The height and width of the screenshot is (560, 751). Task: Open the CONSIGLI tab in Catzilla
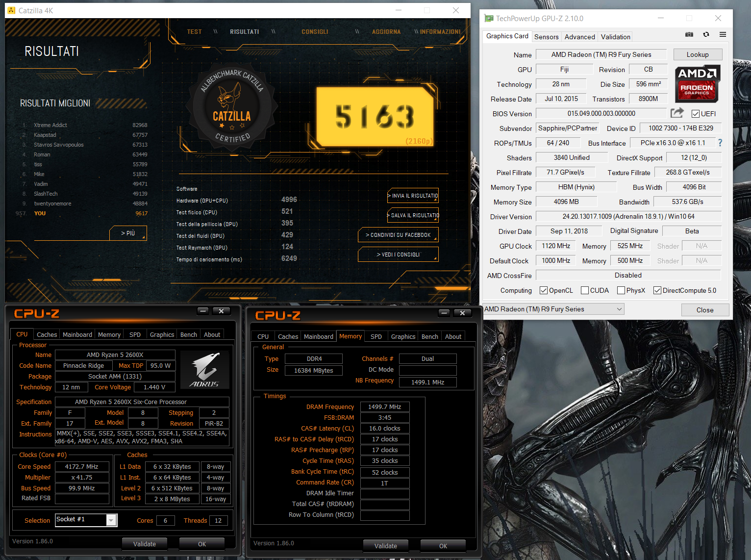[x=315, y=32]
